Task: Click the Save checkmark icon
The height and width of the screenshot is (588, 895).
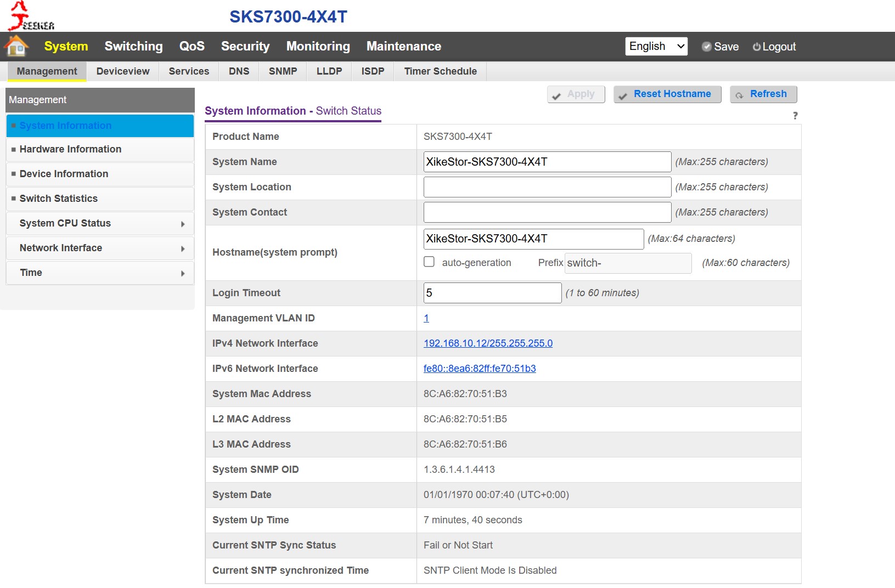Action: [707, 47]
